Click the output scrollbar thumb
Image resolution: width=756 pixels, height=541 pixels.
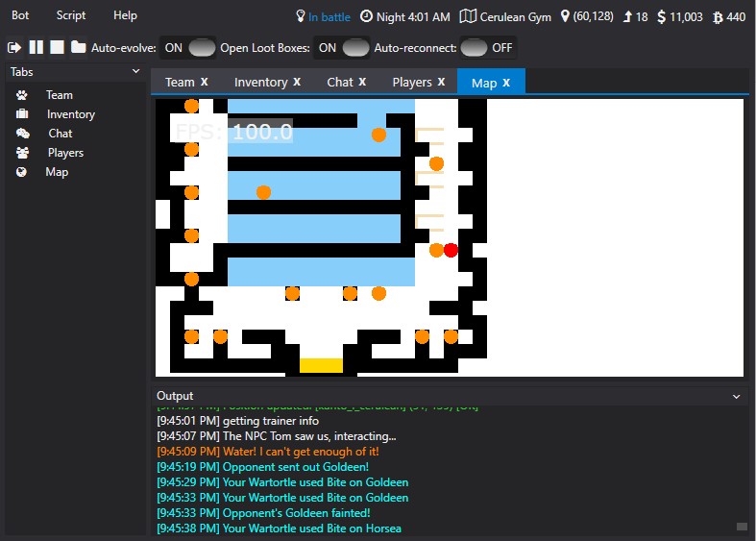742,527
